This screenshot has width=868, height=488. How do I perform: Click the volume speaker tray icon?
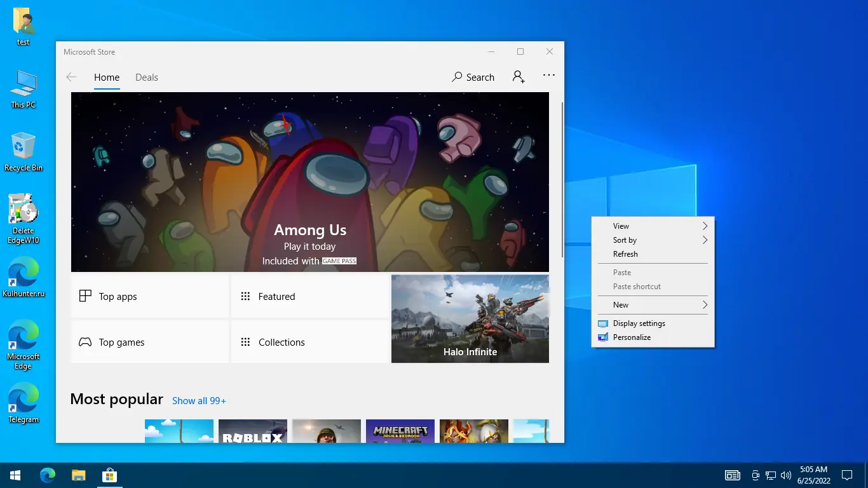[786, 475]
